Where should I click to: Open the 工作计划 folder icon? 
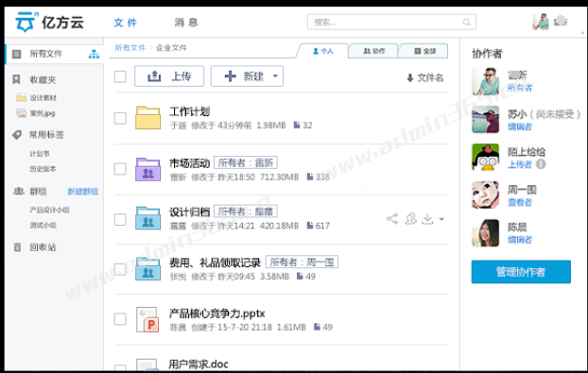tap(147, 118)
